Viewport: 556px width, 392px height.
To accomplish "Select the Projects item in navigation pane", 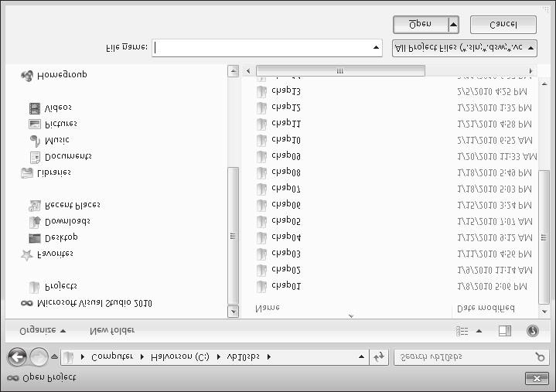I will pyautogui.click(x=61, y=286).
